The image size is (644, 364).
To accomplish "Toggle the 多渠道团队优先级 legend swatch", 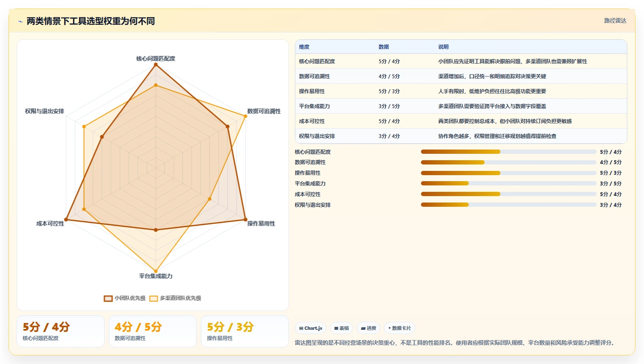I will point(154,298).
